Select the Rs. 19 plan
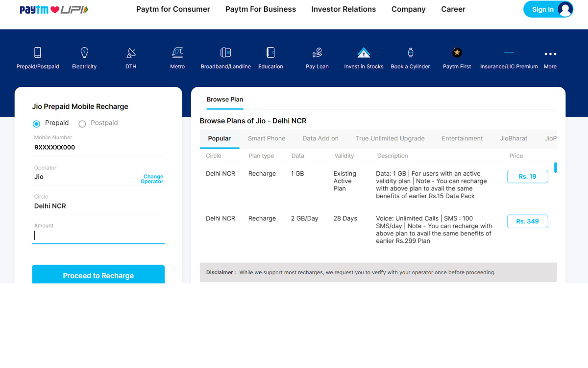This screenshot has height=368, width=588. point(527,176)
